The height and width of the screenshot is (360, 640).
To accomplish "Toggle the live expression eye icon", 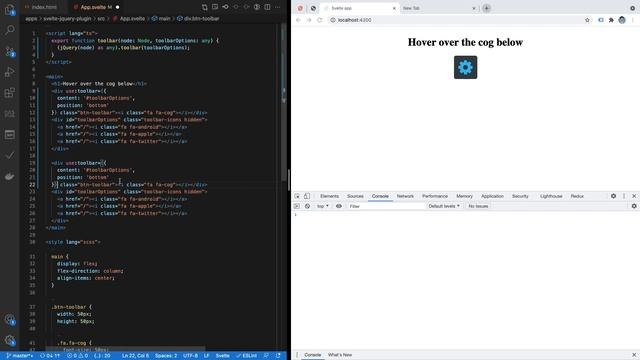I will pos(339,206).
